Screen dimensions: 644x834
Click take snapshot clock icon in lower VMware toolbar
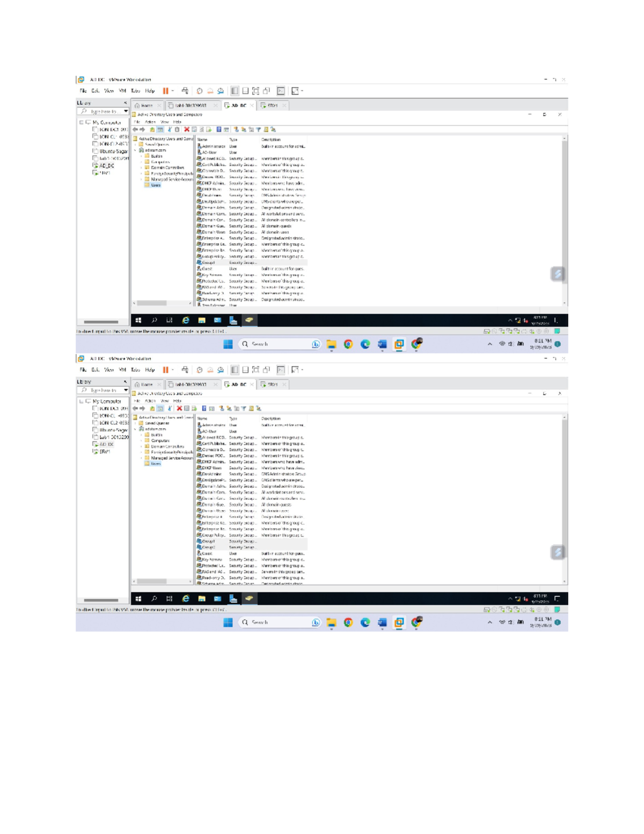(200, 370)
